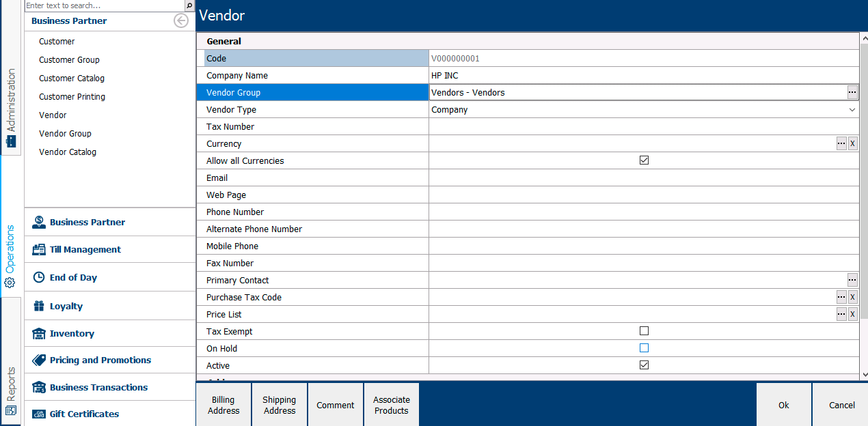868x426 pixels.
Task: Click the Tax Number input field
Action: (x=644, y=126)
